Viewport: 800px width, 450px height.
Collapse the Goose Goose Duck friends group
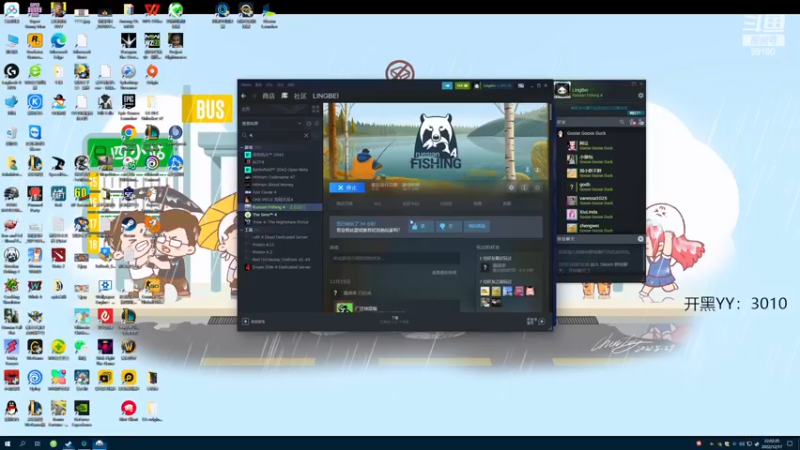(x=586, y=133)
